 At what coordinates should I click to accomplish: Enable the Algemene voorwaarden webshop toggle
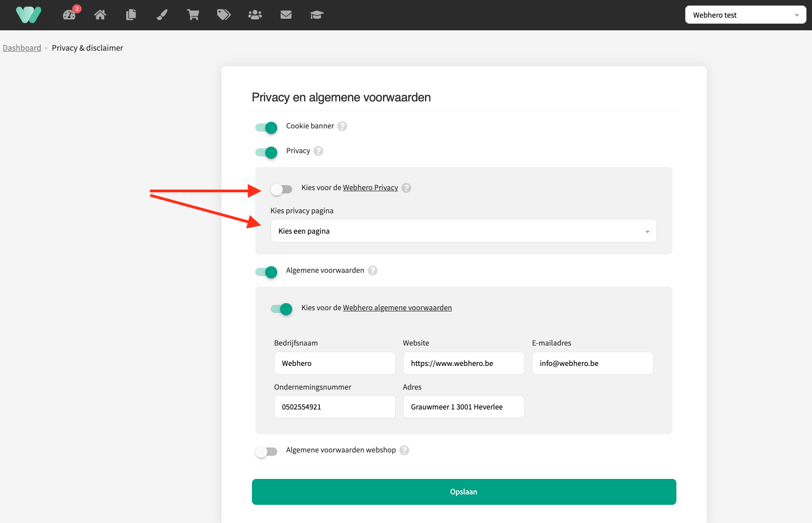(266, 452)
